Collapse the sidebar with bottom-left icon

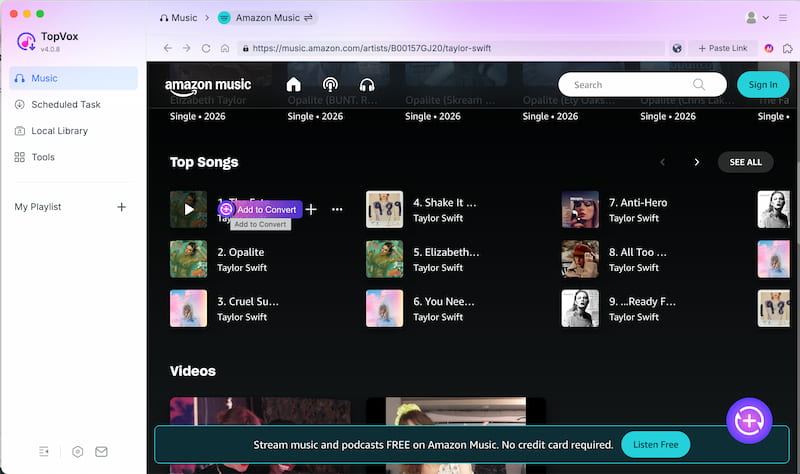pos(44,452)
